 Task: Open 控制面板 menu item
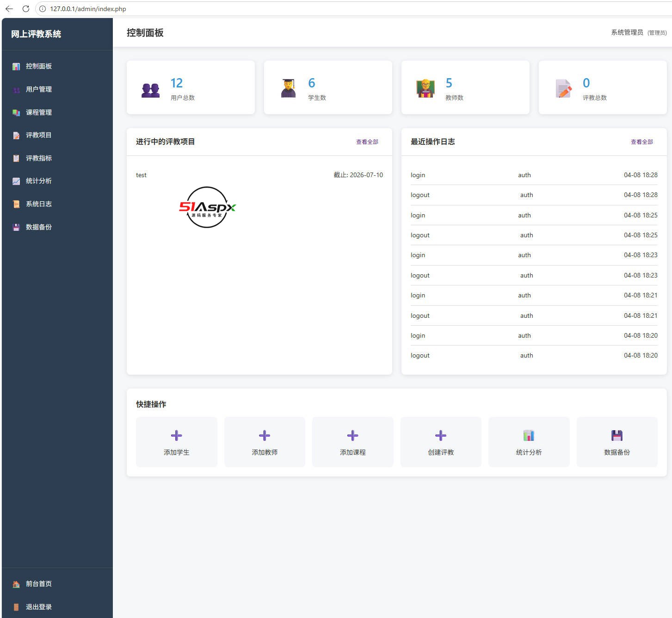[x=57, y=66]
